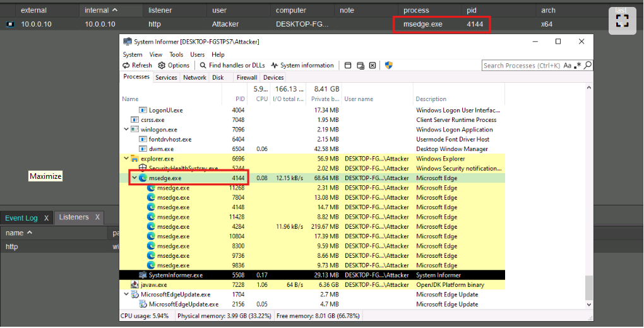Click the SecurityHealthSystray.exe shield icon
The height and width of the screenshot is (328, 644).
(143, 167)
